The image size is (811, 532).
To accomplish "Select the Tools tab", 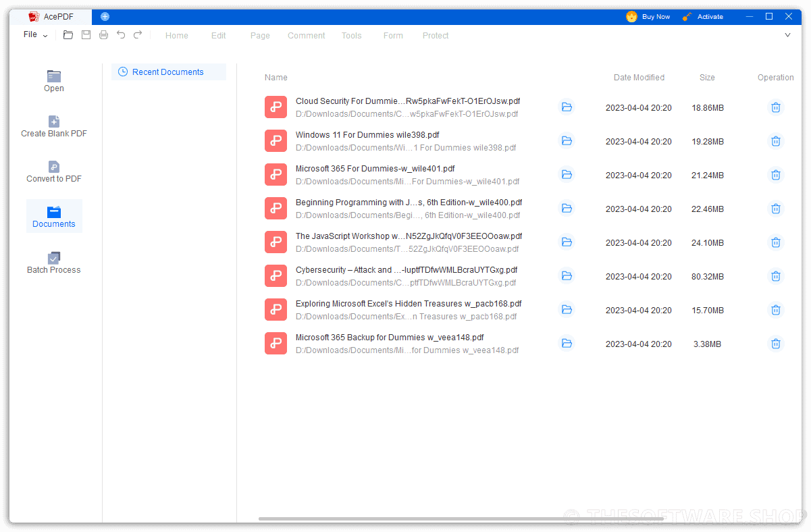I will click(351, 36).
